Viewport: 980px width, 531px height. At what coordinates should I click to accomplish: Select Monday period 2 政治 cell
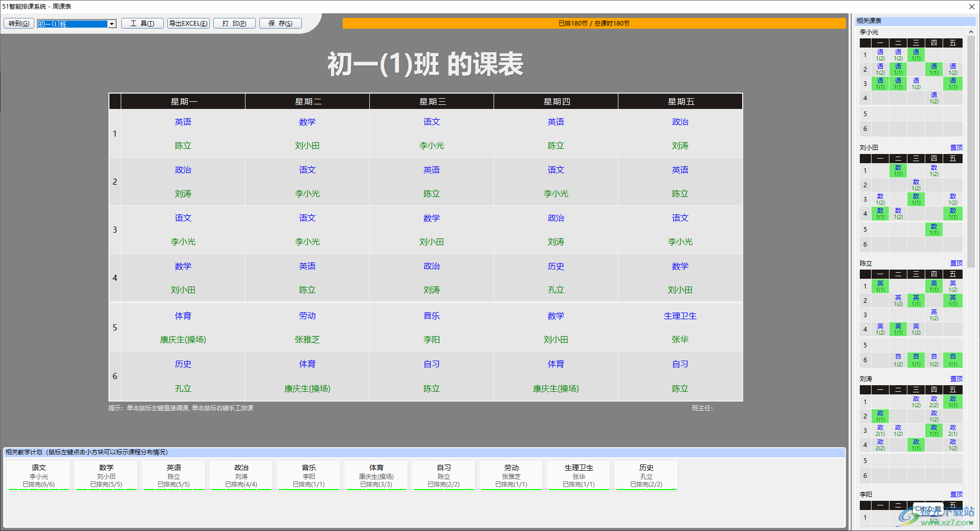[x=183, y=182]
